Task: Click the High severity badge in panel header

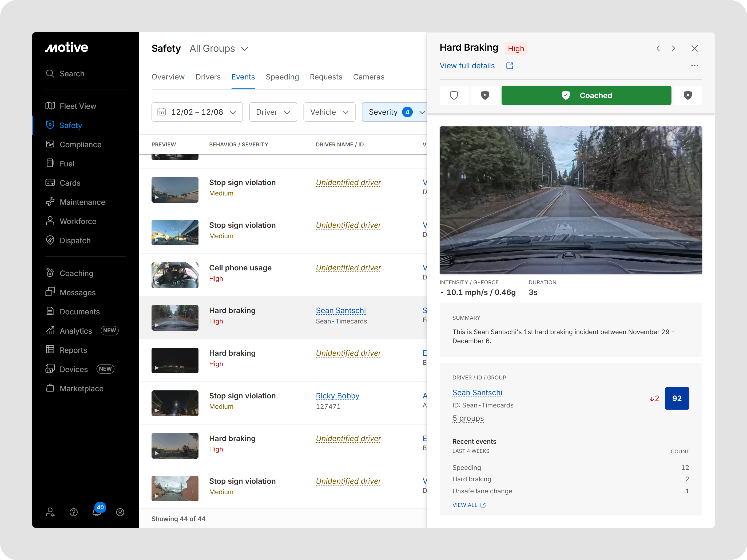Action: point(516,49)
